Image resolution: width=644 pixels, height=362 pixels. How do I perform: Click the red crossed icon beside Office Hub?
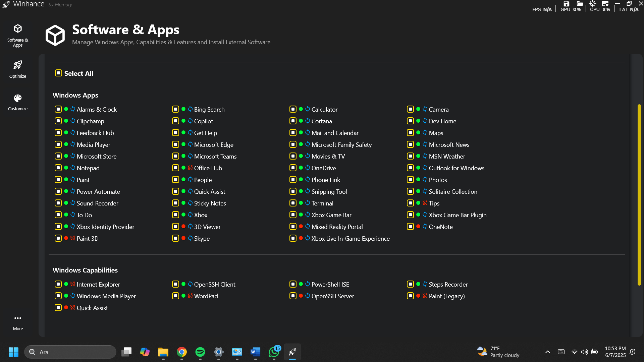point(190,168)
